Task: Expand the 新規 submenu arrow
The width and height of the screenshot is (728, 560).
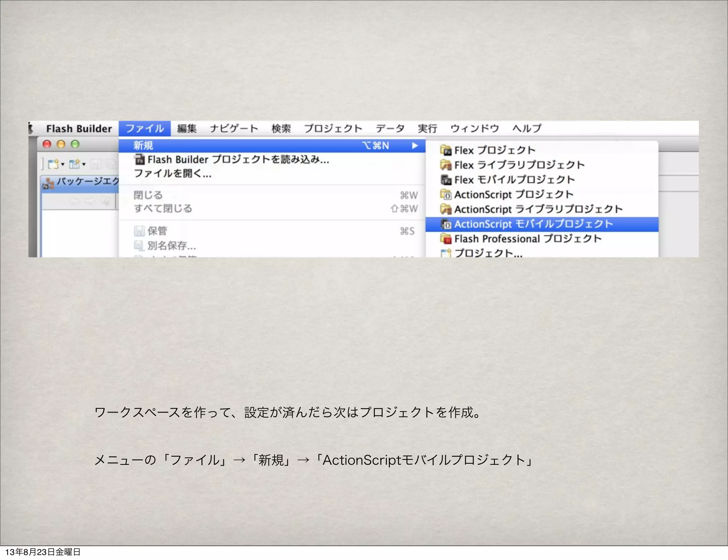Action: [414, 146]
